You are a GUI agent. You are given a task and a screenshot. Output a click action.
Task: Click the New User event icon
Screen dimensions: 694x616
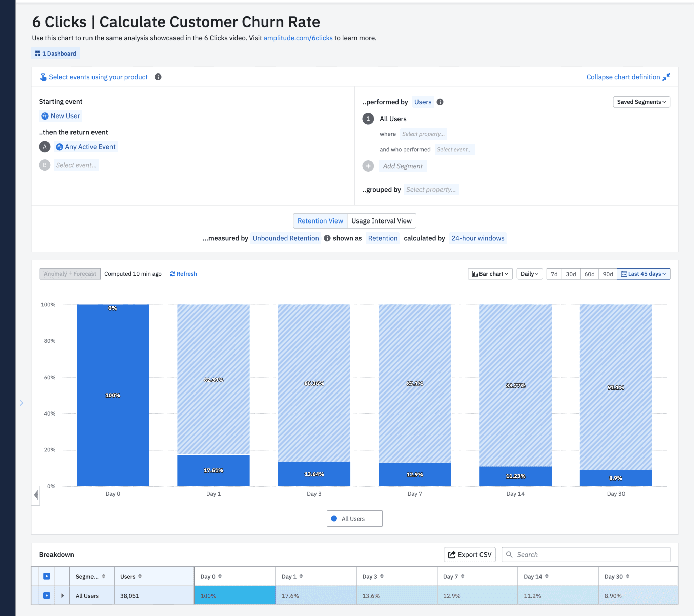[x=45, y=116]
